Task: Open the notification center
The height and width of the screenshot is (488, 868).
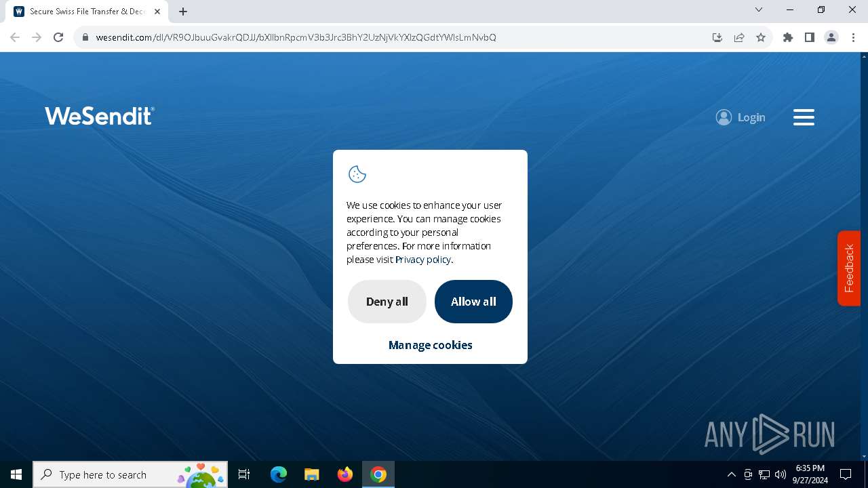Action: (846, 474)
